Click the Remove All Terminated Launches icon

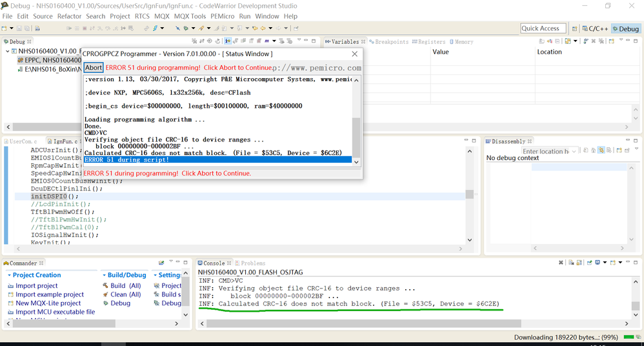pos(194,41)
